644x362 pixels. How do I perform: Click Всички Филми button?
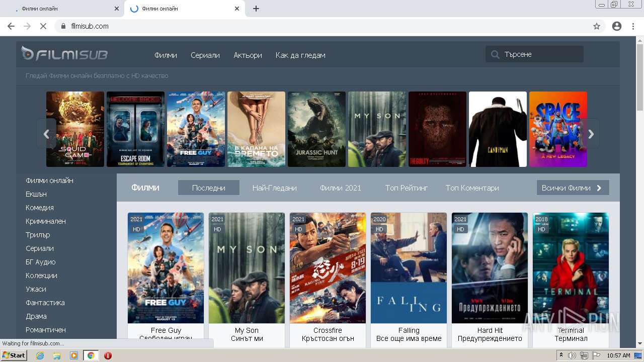(573, 188)
